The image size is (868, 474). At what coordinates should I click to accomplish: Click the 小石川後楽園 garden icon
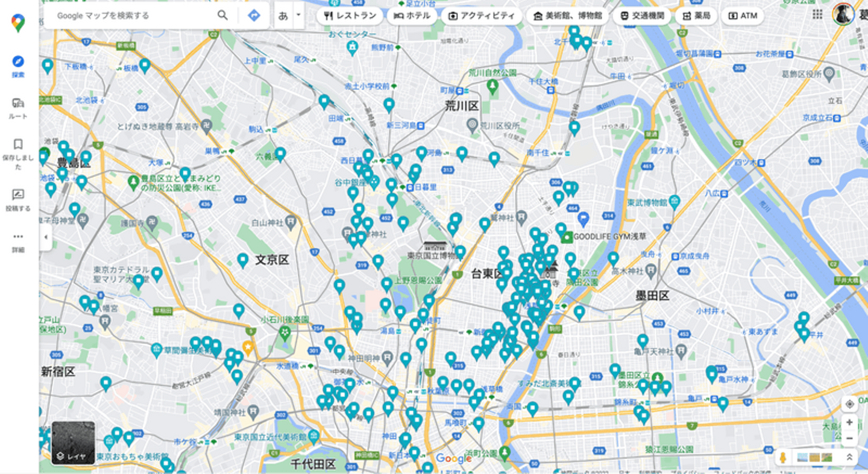click(x=285, y=332)
